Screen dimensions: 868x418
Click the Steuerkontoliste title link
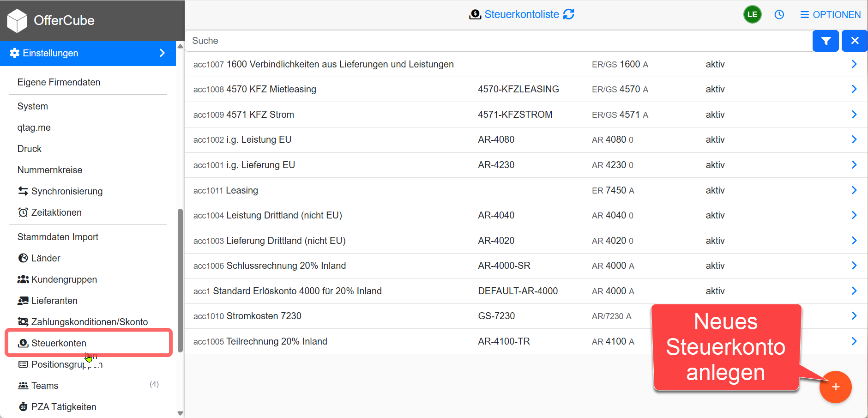[522, 14]
